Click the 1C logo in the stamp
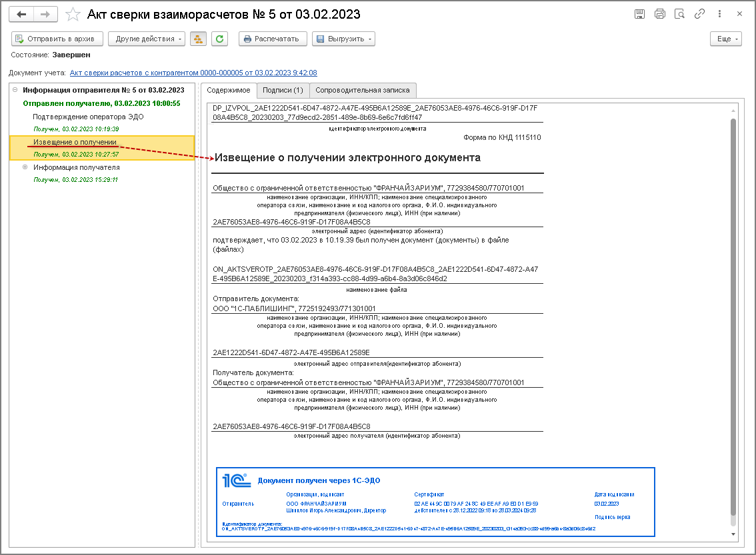Screen dimensions: 756x555 pos(236,480)
